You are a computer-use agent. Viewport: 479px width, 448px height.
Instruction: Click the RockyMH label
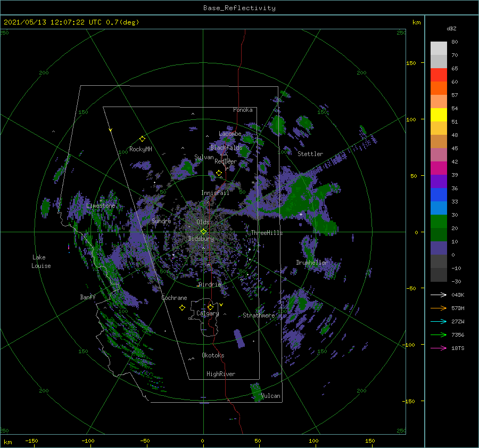(141, 149)
